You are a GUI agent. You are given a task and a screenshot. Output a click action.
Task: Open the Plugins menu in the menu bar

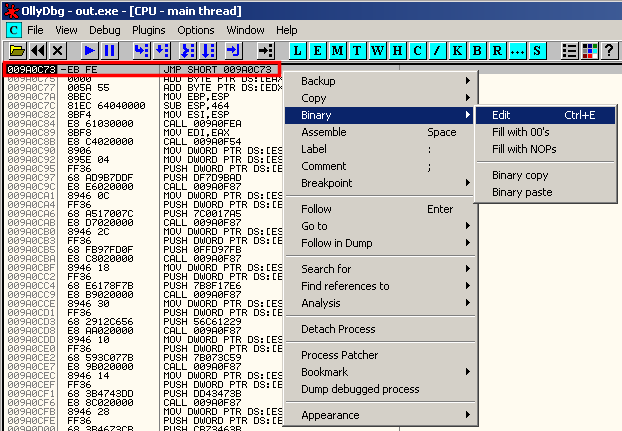click(x=148, y=30)
